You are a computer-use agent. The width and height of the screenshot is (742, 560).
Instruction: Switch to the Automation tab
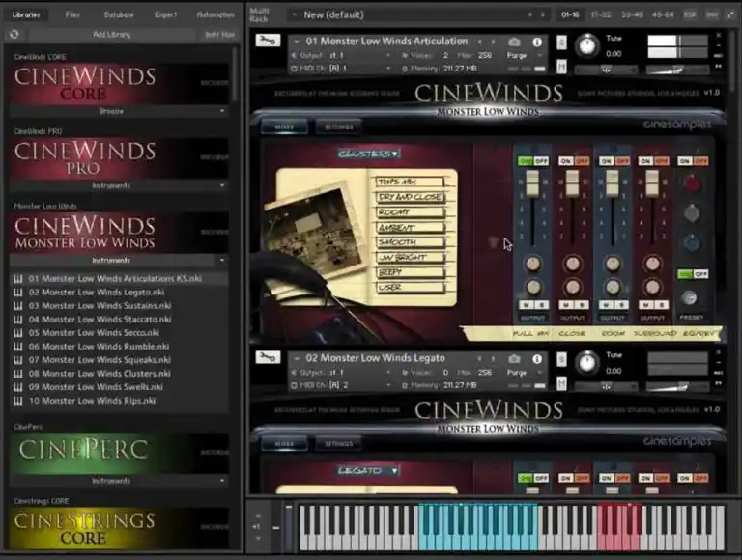pos(215,14)
